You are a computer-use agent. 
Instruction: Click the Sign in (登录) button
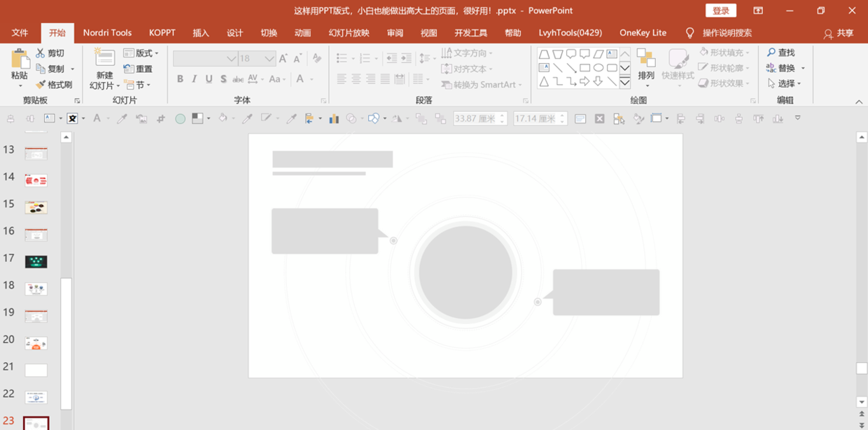click(x=721, y=11)
